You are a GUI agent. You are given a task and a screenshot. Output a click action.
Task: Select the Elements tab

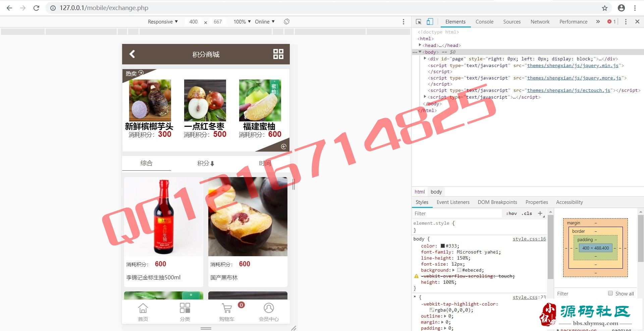(455, 22)
